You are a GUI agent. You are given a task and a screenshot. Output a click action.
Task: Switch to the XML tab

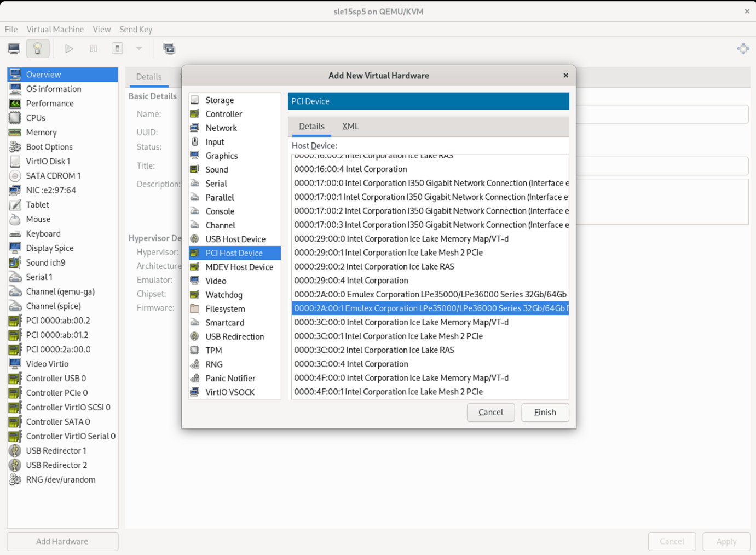pos(350,127)
